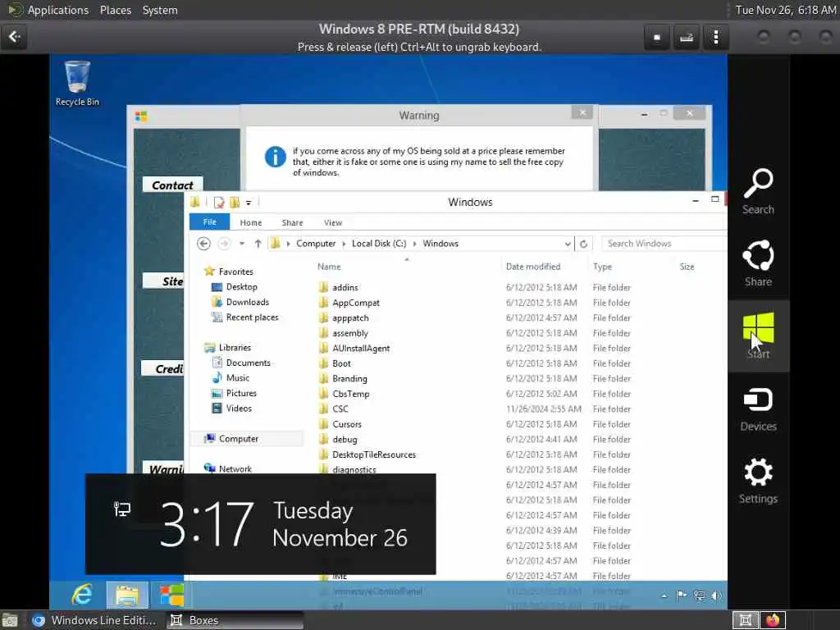Screen dimensions: 840x630
Task: Switch to the View ribbon tab
Action: pyautogui.click(x=333, y=222)
